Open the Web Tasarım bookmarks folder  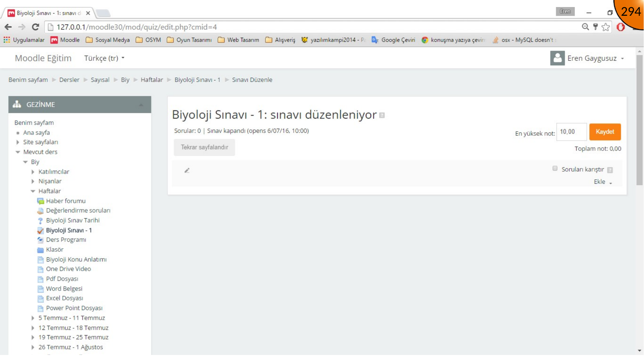coord(238,40)
